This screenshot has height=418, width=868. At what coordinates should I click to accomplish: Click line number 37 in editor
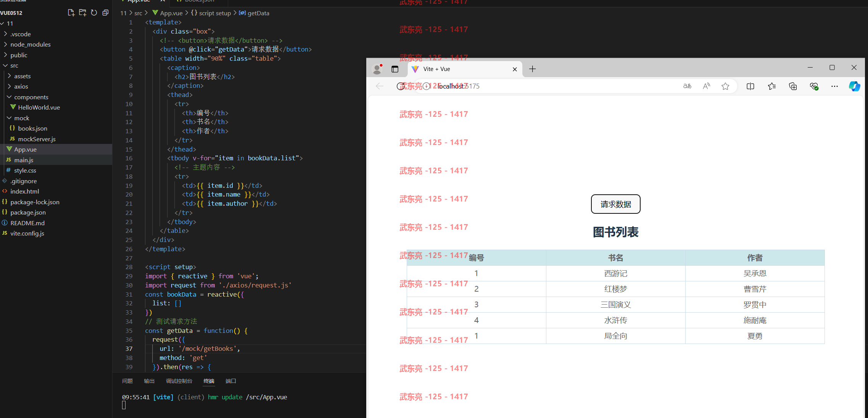(x=129, y=349)
